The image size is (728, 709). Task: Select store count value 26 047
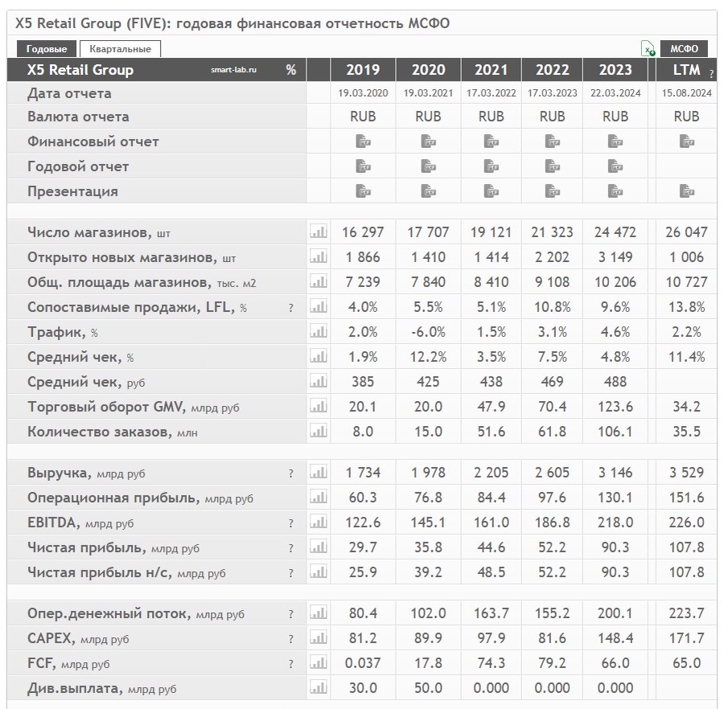[x=687, y=232]
